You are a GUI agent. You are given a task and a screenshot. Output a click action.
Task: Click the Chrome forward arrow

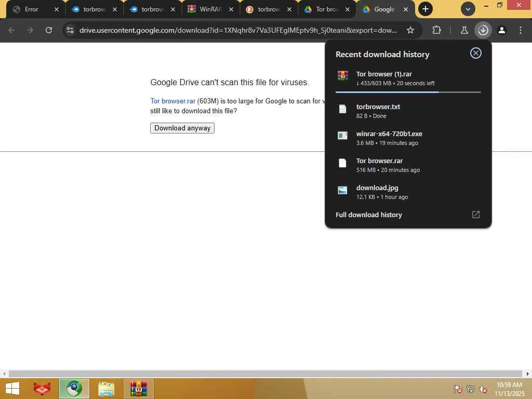pyautogui.click(x=30, y=30)
